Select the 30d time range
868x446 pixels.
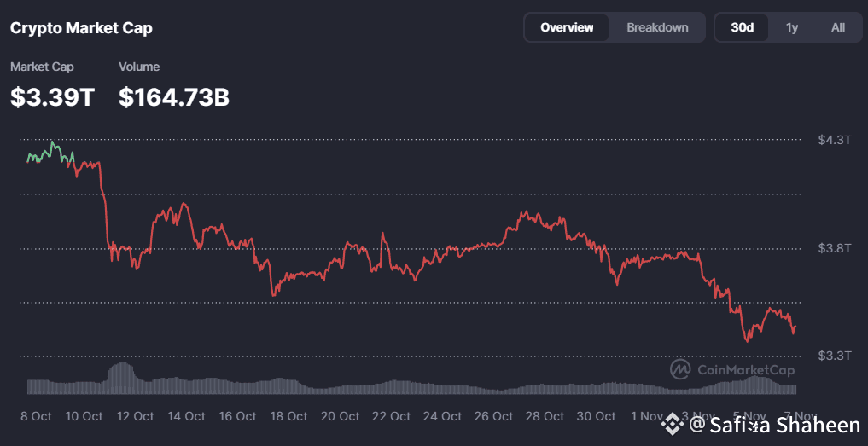tap(743, 27)
